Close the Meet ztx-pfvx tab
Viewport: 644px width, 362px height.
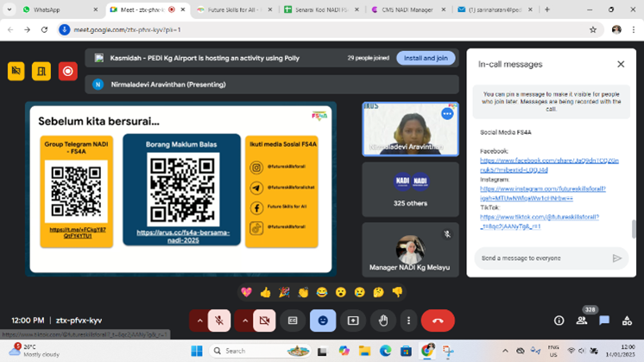[x=183, y=10]
